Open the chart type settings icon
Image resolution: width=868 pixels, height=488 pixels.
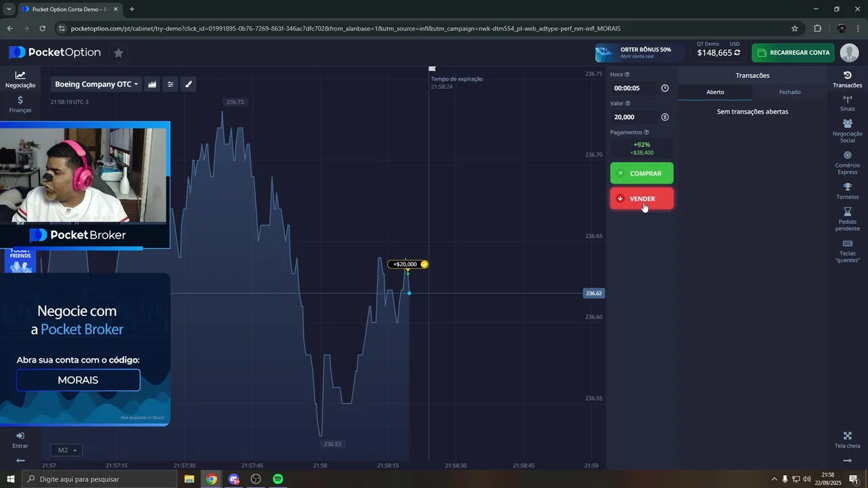click(x=152, y=84)
